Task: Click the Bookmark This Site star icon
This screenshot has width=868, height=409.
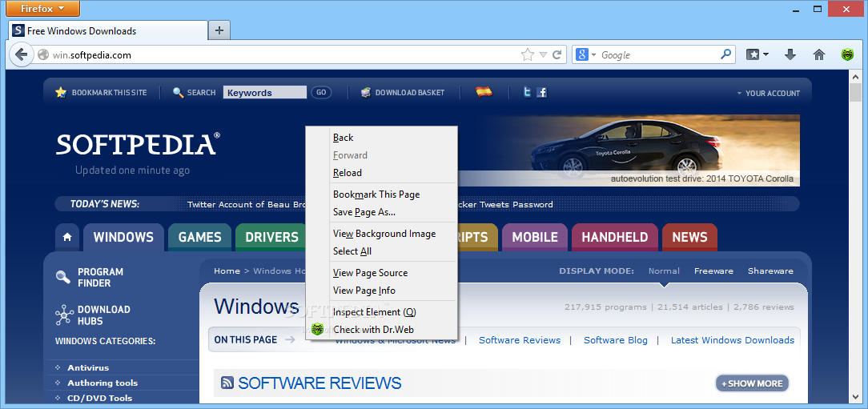Action: click(61, 92)
